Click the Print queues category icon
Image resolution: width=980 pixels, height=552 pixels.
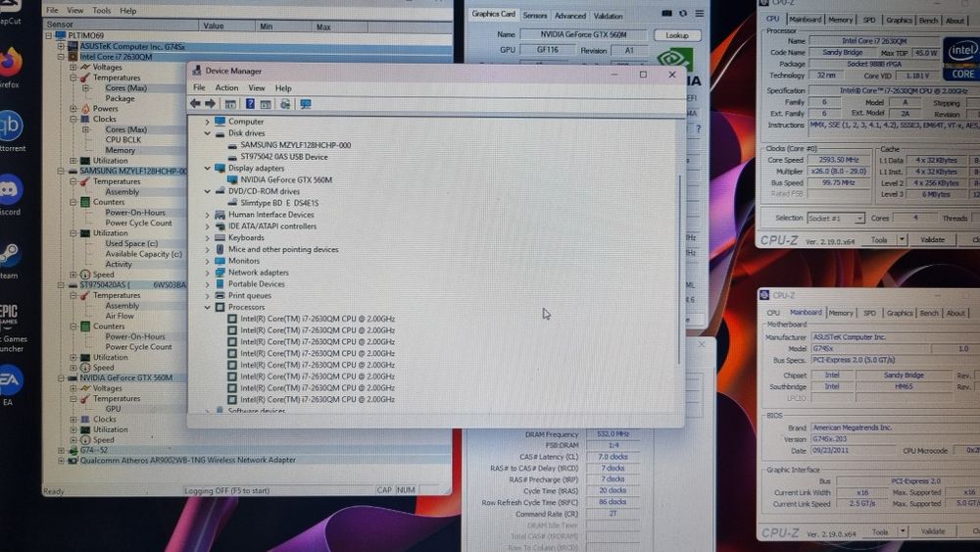(x=220, y=296)
